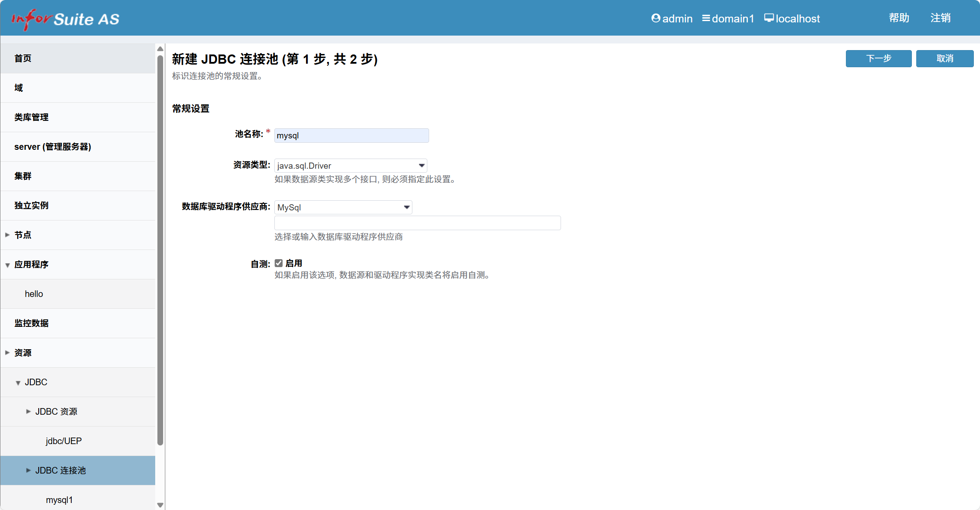
Task: Click 注销 to log out
Action: (x=940, y=18)
